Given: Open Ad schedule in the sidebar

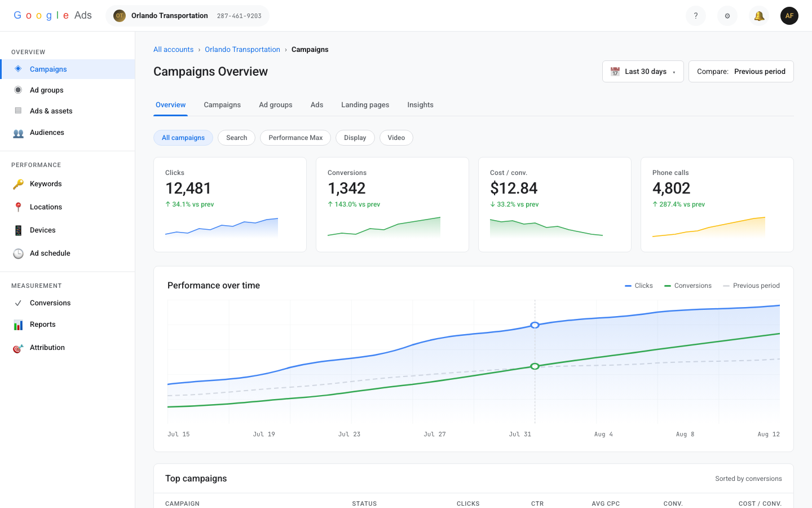Looking at the screenshot, I should click(68, 253).
